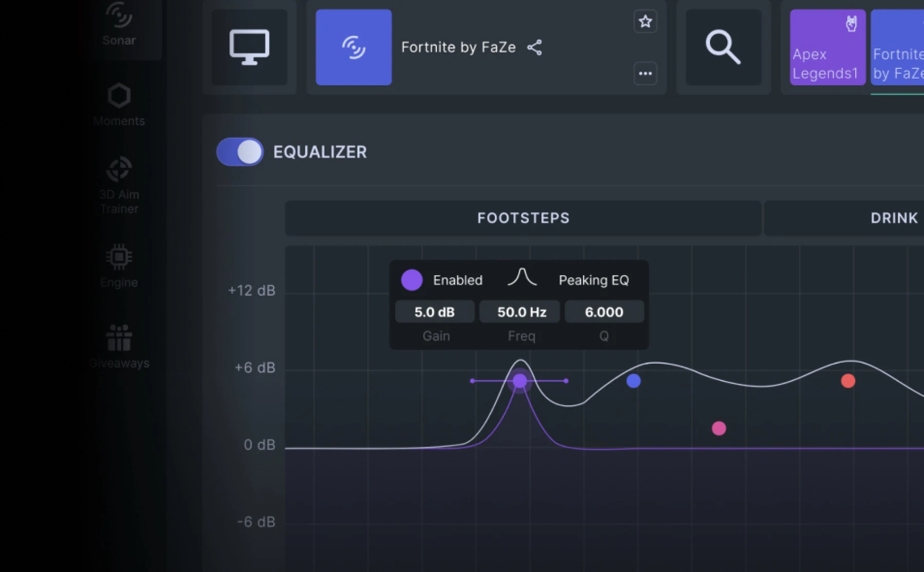Favorite the preset with star icon
Viewport: 924px width, 572px height.
645,22
